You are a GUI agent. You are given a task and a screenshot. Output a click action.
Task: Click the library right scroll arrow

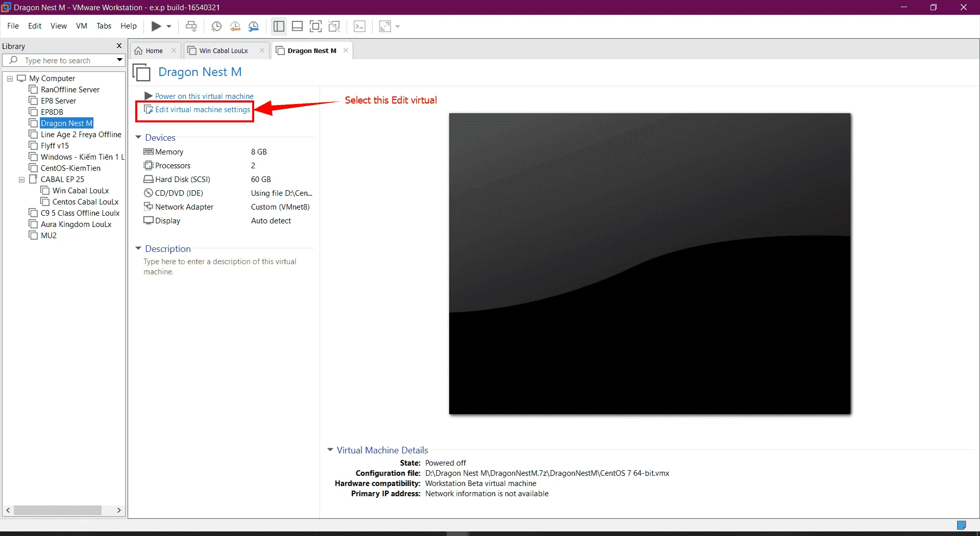(x=119, y=510)
